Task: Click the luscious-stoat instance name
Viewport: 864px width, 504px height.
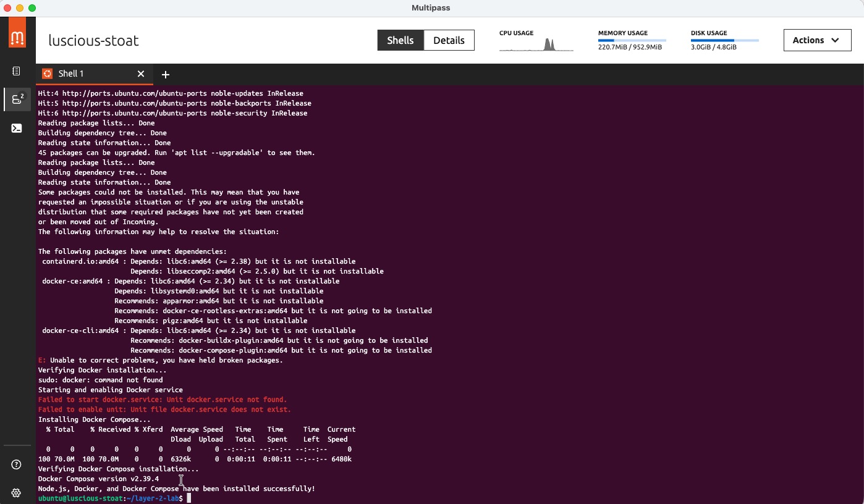Action: click(94, 41)
